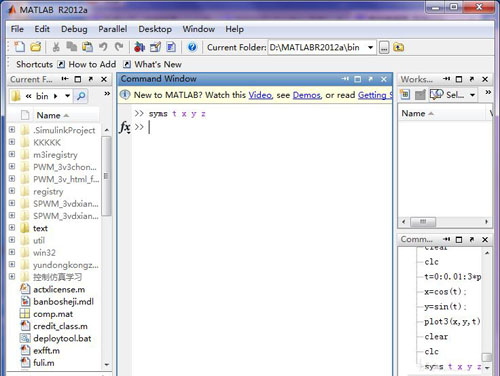Image resolution: width=500 pixels, height=376 pixels.
Task: Create new variable in Workspace toolbar
Action: pos(405,95)
